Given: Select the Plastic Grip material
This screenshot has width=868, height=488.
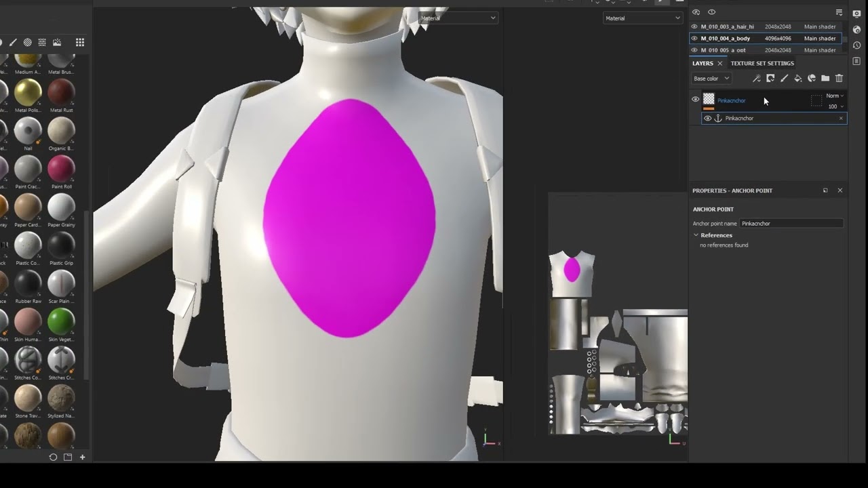Looking at the screenshot, I should coord(61,245).
